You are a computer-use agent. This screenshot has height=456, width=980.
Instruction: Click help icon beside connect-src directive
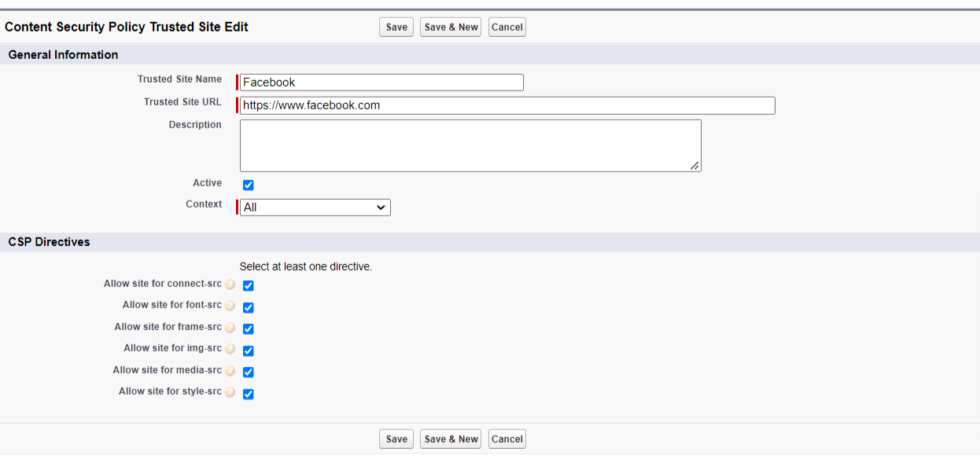pyautogui.click(x=230, y=285)
